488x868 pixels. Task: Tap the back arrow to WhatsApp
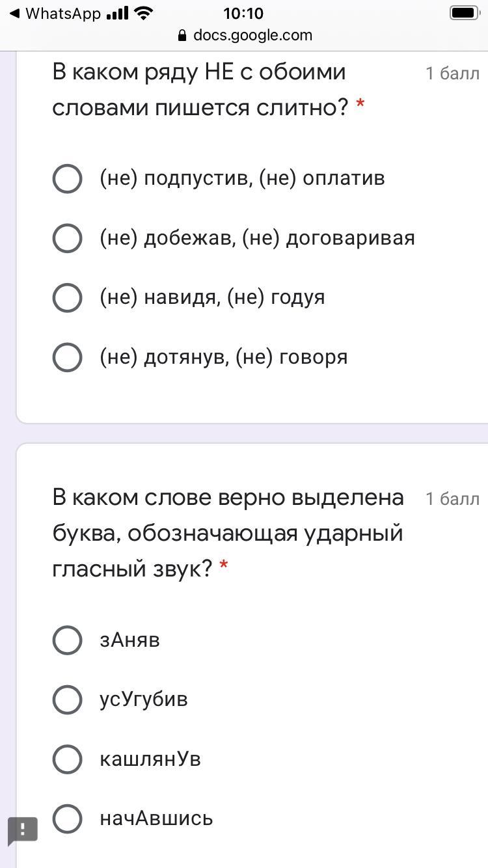[14, 14]
